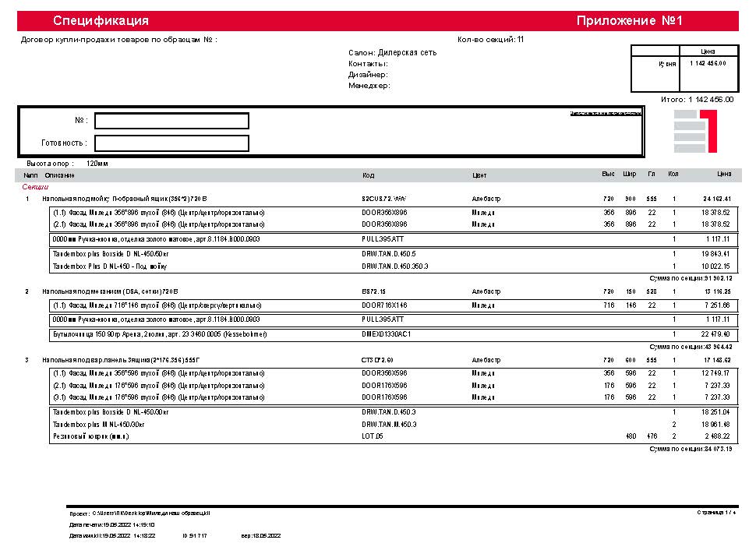Click the Кухня price cell in summary box

(x=708, y=64)
